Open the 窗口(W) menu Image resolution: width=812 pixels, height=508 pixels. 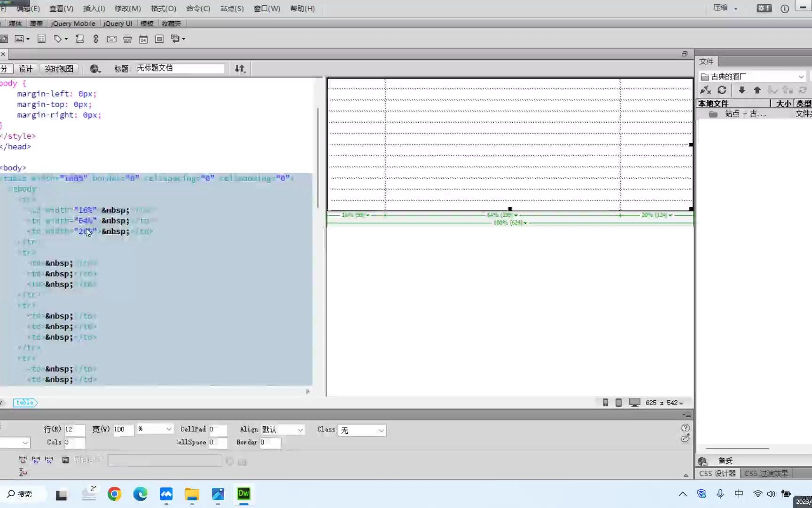(x=267, y=8)
